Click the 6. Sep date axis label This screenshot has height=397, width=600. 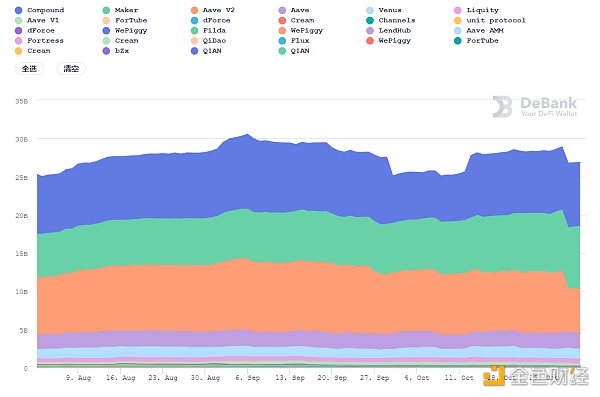click(x=248, y=378)
